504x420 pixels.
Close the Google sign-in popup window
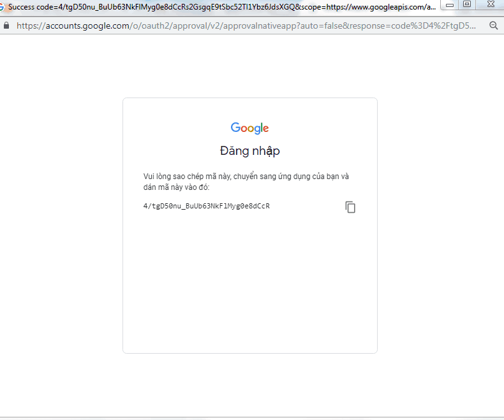[491, 4]
